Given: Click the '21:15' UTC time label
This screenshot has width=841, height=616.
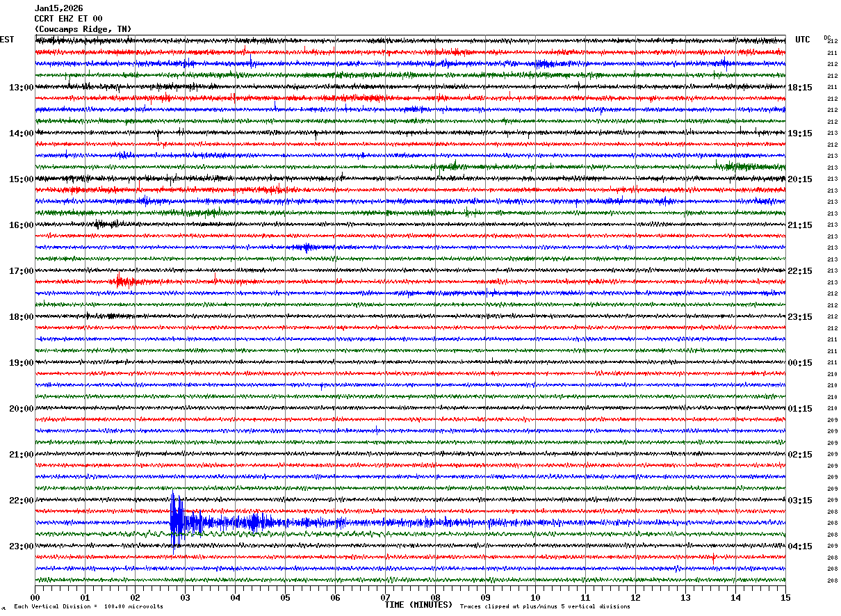Looking at the screenshot, I should coord(800,225).
